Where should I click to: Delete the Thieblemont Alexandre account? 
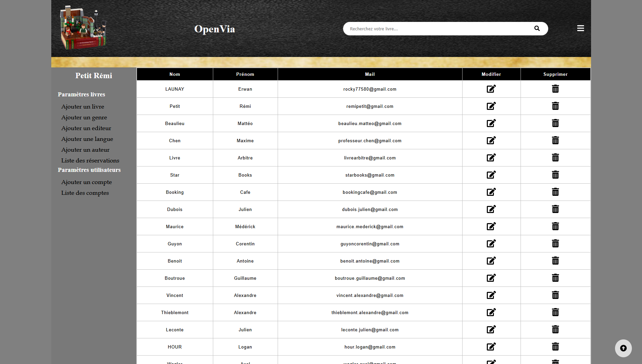coord(555,312)
